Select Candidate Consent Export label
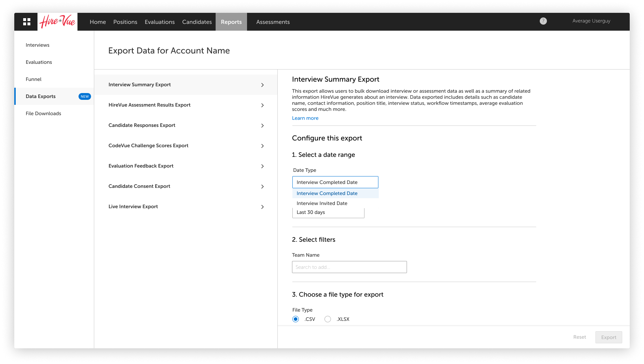 click(139, 186)
